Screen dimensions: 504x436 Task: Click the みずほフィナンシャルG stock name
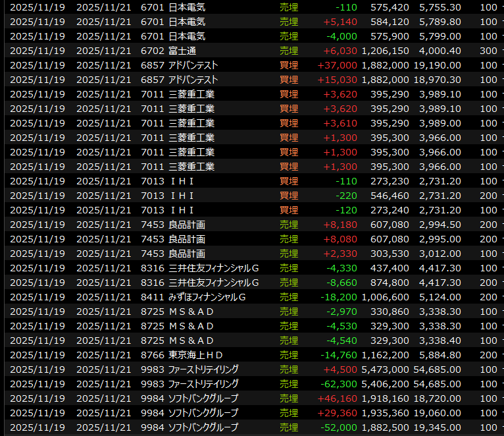[x=207, y=297]
